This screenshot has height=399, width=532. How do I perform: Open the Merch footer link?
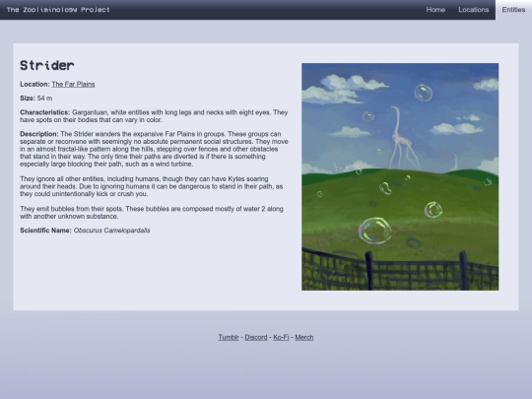tap(304, 337)
